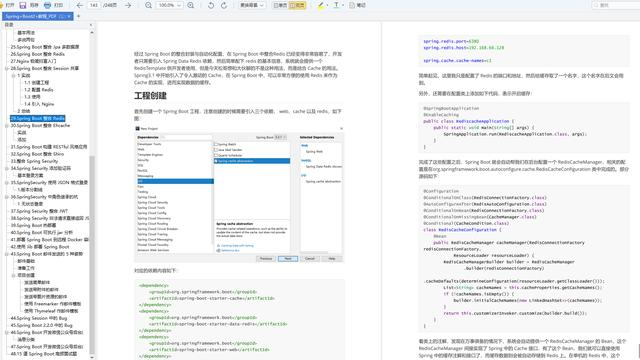Open underline tool dropdown arrow

coord(342,5)
